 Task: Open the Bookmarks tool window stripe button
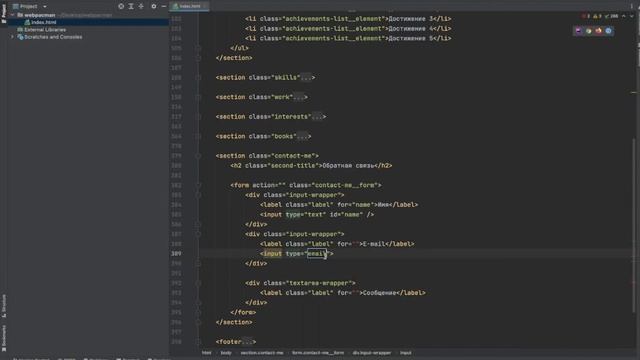[4, 338]
